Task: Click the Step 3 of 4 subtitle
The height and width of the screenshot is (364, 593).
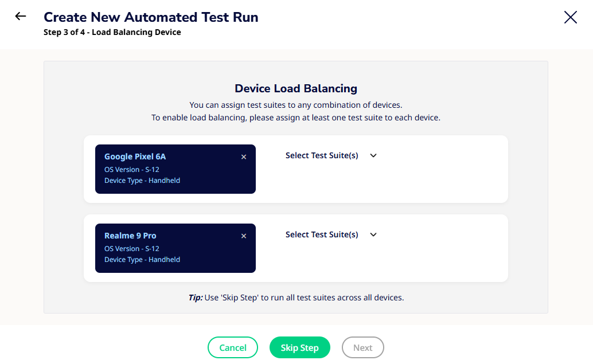Action: point(112,32)
